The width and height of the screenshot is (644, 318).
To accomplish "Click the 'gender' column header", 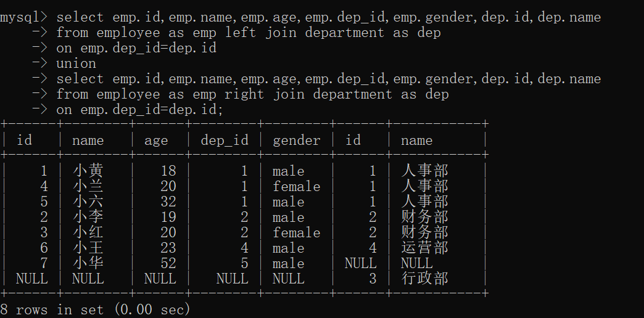I will point(297,141).
